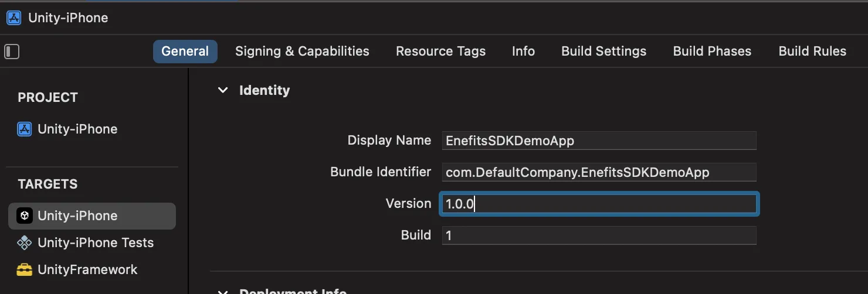The width and height of the screenshot is (868, 294).
Task: Click the Bundle Identifier input field
Action: coord(599,172)
